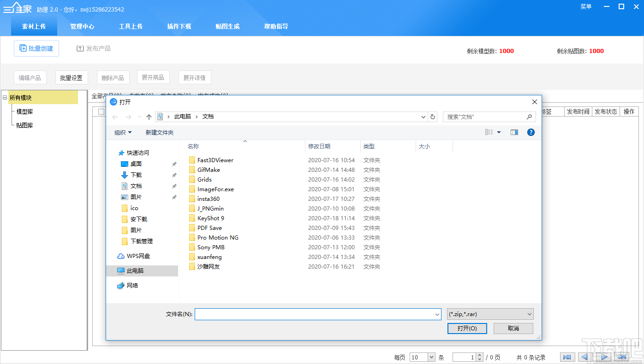
Task: Expand the address bar history dropdown
Action: 423,117
